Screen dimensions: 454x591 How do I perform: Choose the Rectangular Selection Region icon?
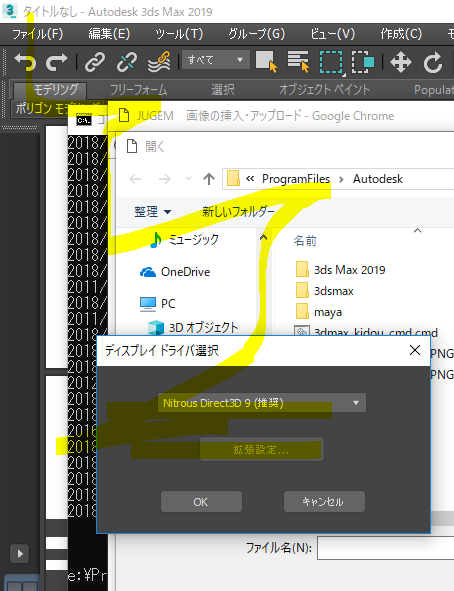[332, 62]
